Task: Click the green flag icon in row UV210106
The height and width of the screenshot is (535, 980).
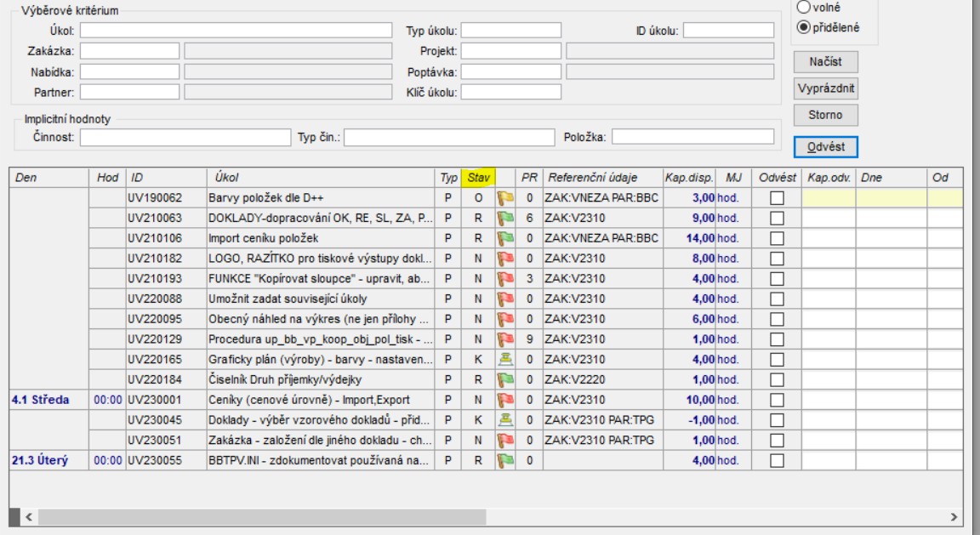Action: pos(505,238)
